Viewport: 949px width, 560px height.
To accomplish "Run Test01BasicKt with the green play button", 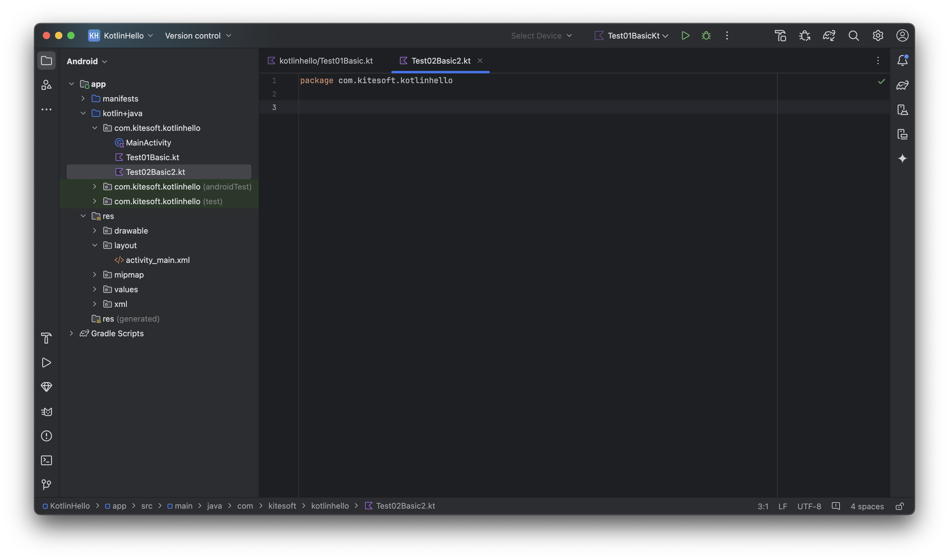I will [685, 35].
